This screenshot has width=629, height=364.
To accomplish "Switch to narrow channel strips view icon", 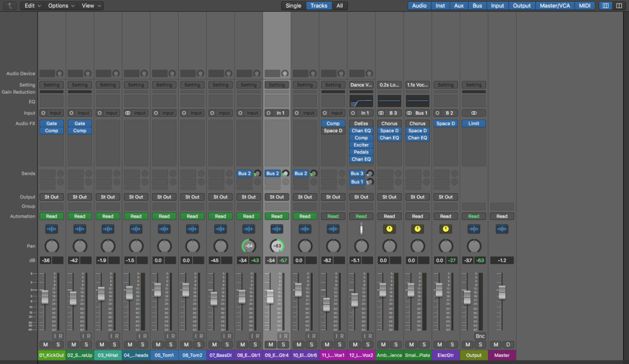I will (x=606, y=6).
